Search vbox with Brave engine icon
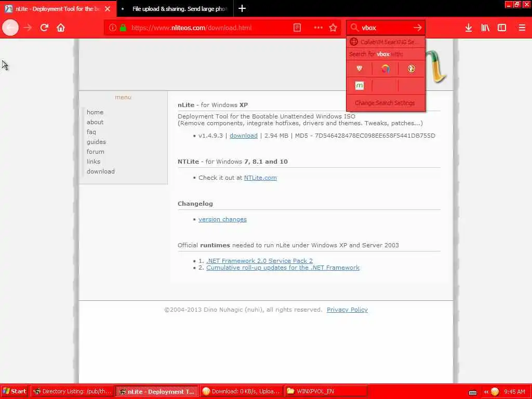 pos(360,69)
